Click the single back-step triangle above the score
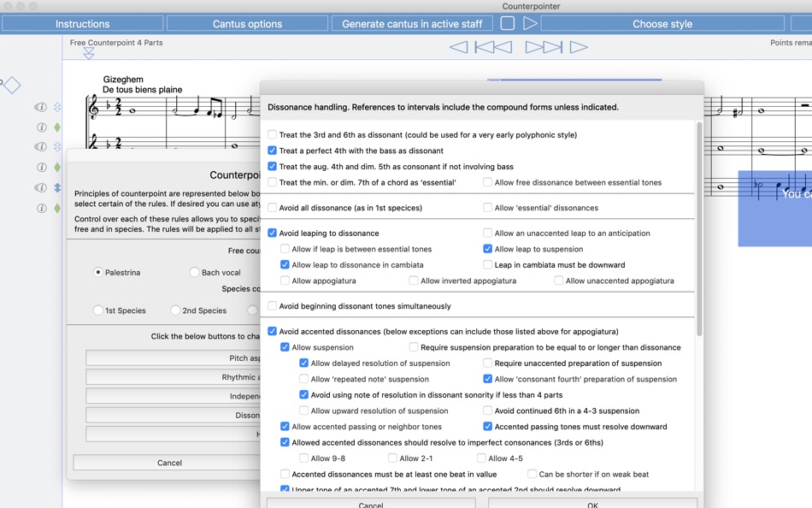The width and height of the screenshot is (812, 508). coord(462,48)
